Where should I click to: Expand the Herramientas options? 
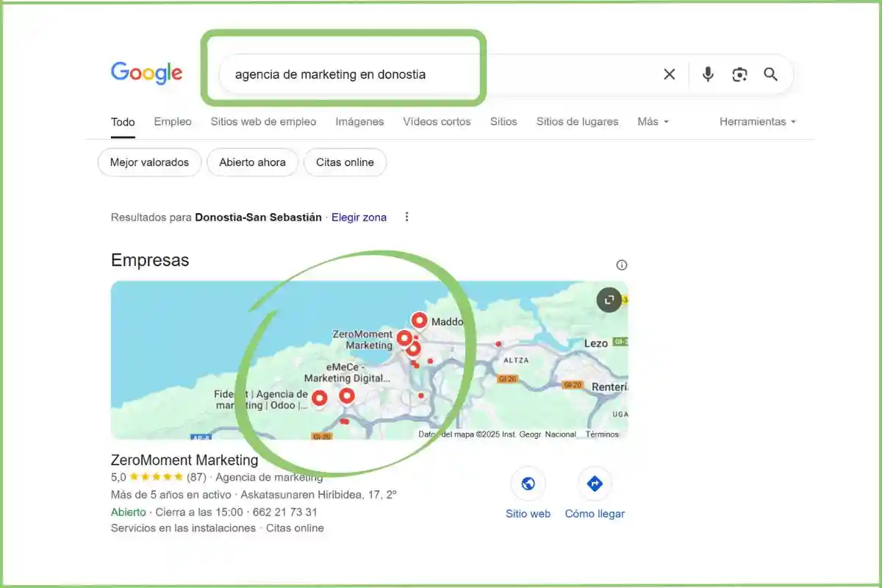(x=758, y=121)
